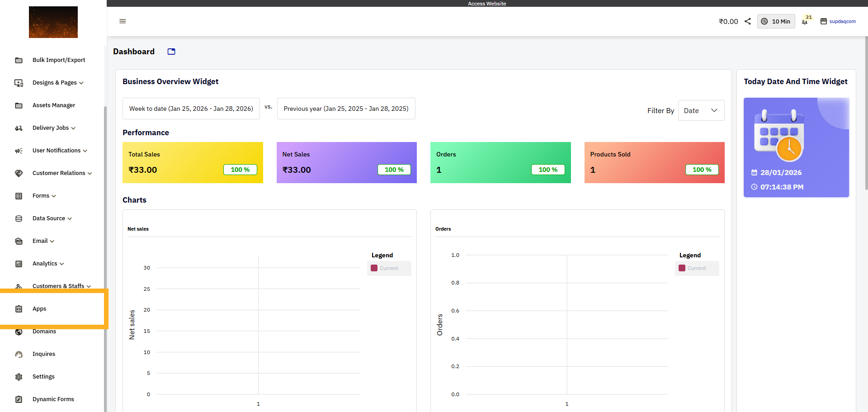
Task: Expand the Customers & Staffs submenu chevron
Action: click(89, 287)
